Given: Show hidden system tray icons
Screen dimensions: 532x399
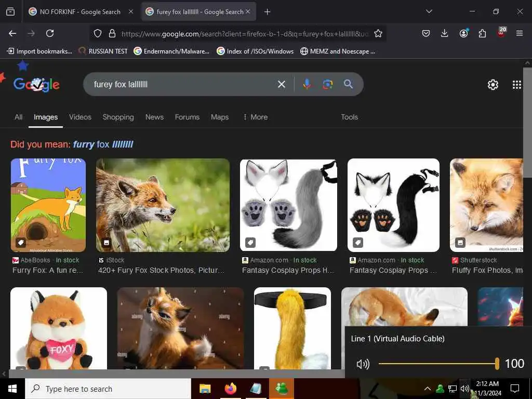Looking at the screenshot, I should pyautogui.click(x=428, y=389).
